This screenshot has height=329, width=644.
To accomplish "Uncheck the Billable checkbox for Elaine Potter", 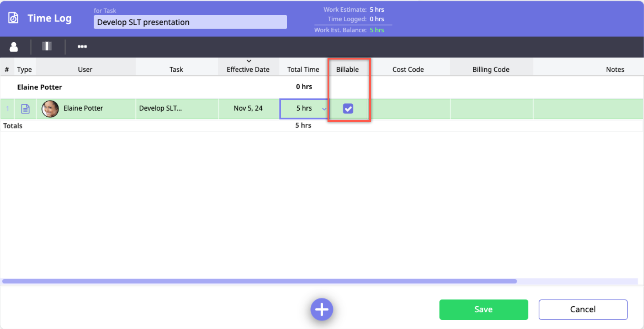I will pos(348,109).
